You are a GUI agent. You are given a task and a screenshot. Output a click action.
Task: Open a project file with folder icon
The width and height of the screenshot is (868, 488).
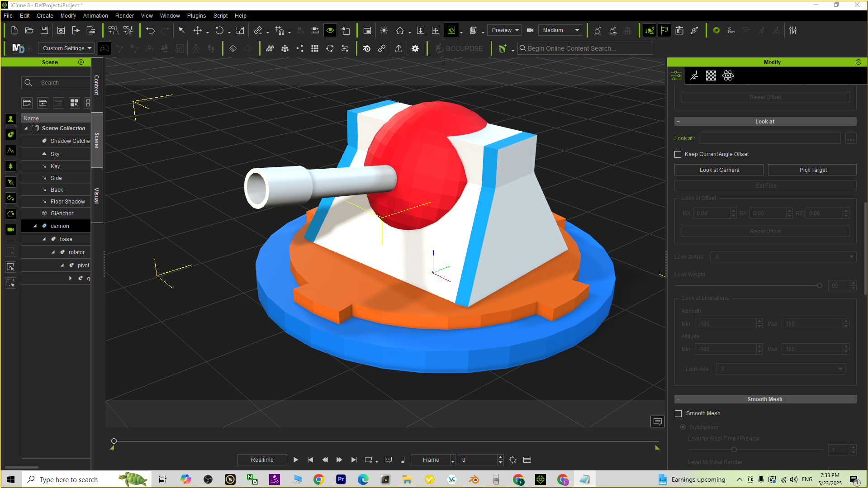point(29,30)
